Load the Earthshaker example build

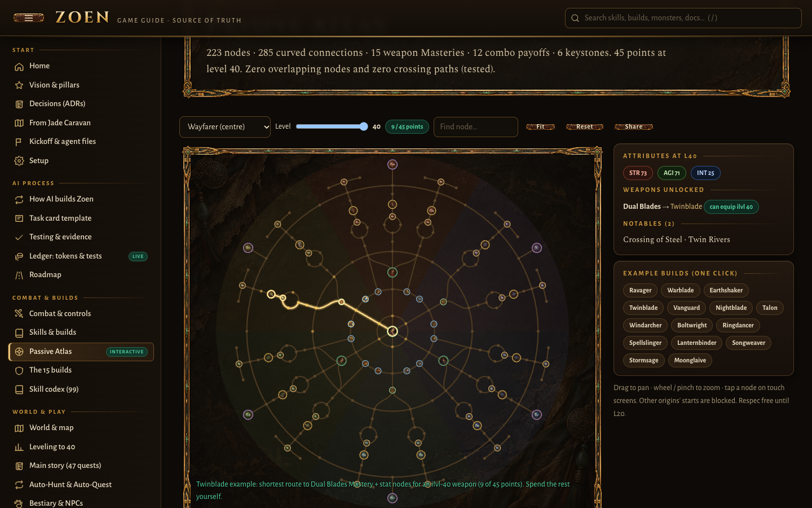point(726,291)
